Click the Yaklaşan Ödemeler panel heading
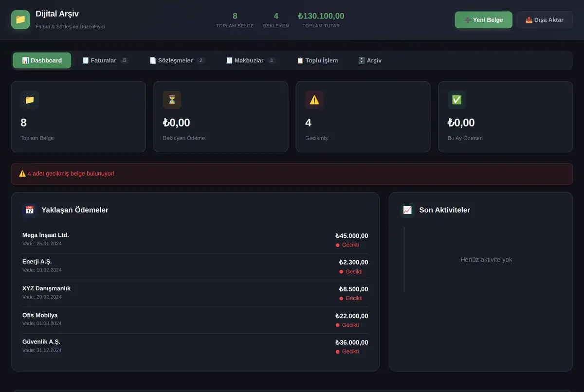584x392 pixels. [75, 210]
